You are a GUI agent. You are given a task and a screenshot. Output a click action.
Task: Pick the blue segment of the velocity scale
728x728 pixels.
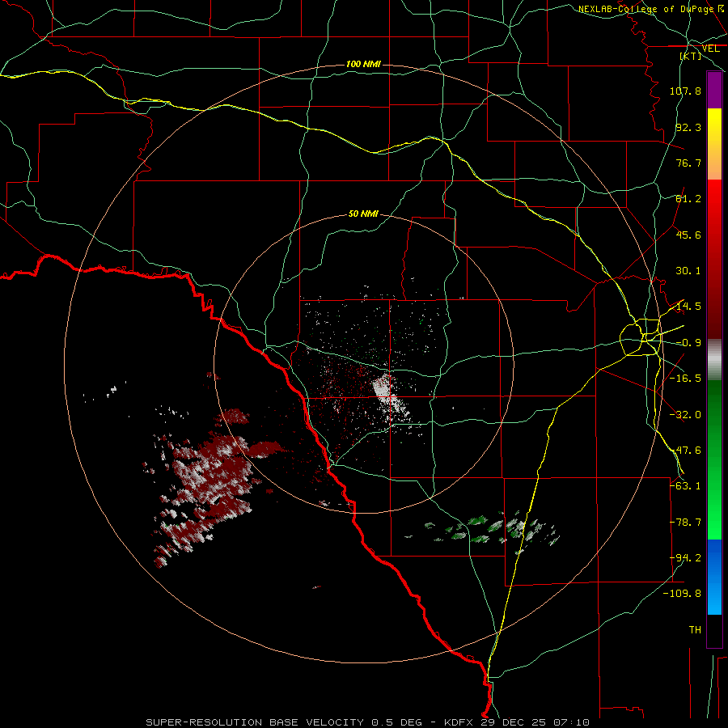pyautogui.click(x=714, y=577)
